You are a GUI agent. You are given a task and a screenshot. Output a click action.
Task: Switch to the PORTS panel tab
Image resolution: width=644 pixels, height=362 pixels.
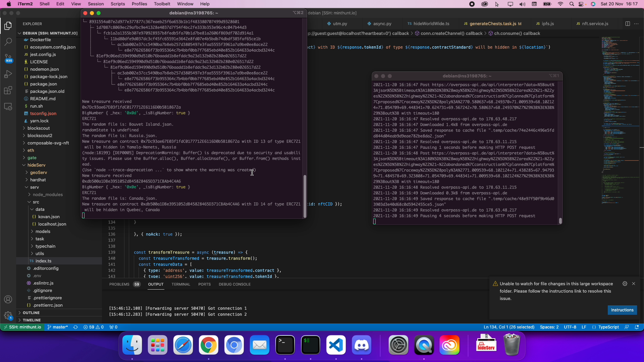[204, 284]
